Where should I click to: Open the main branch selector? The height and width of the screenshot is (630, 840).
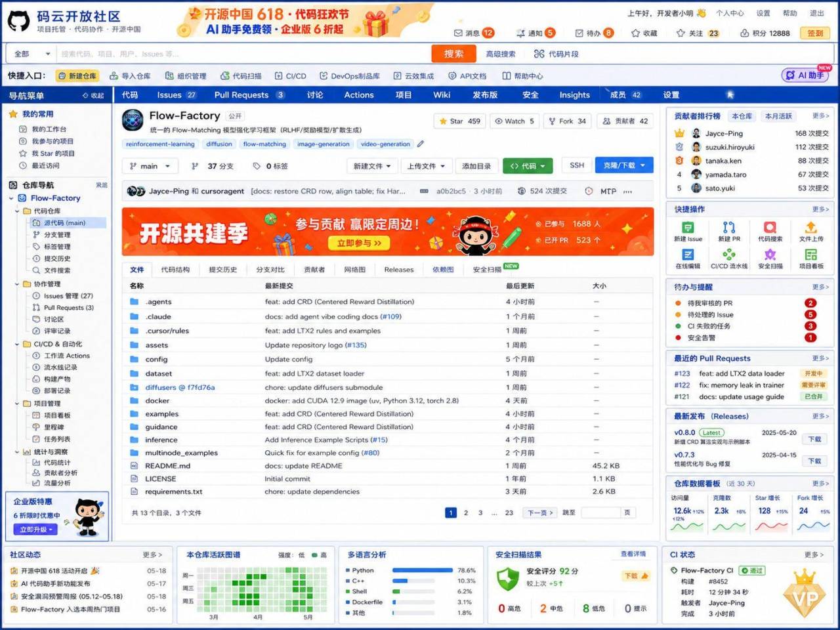click(x=150, y=166)
